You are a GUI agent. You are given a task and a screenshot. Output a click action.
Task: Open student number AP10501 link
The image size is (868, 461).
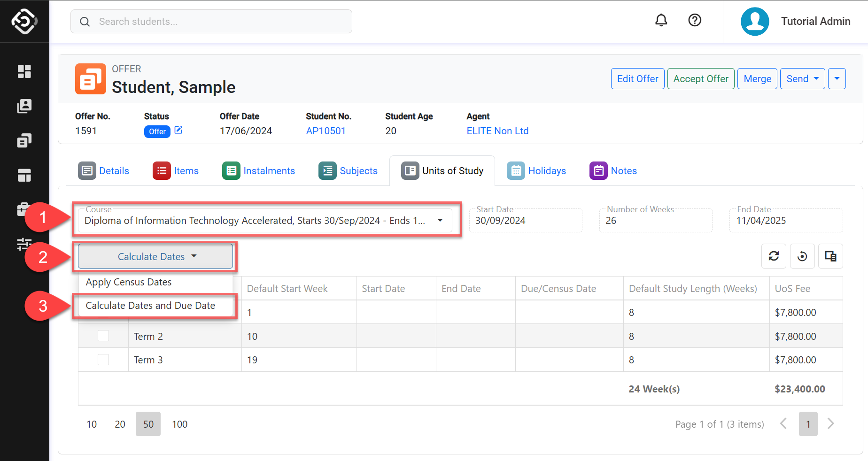click(325, 131)
